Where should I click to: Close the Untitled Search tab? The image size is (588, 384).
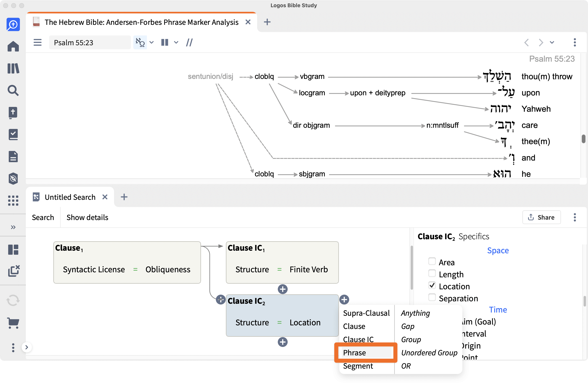(105, 197)
